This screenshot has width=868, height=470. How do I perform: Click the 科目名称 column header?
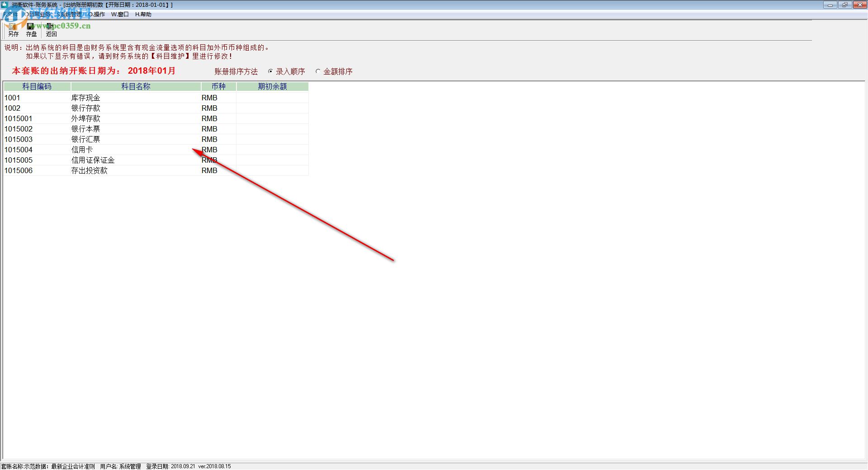coord(136,86)
